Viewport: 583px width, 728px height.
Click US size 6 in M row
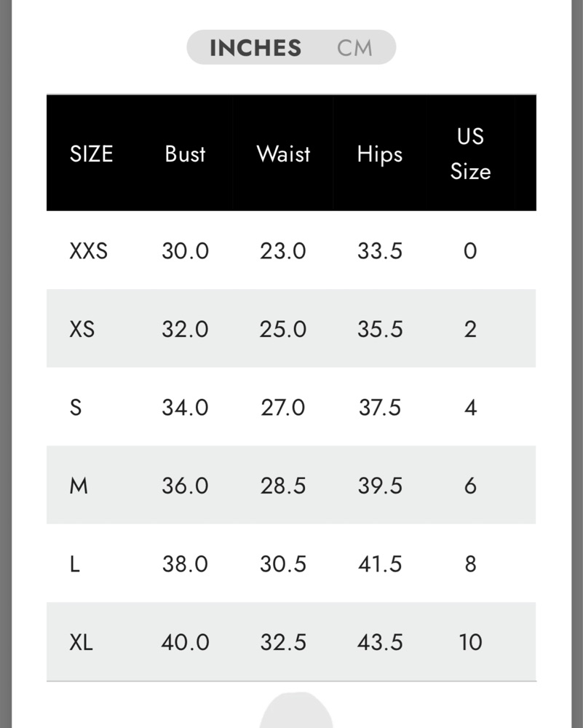coord(470,486)
